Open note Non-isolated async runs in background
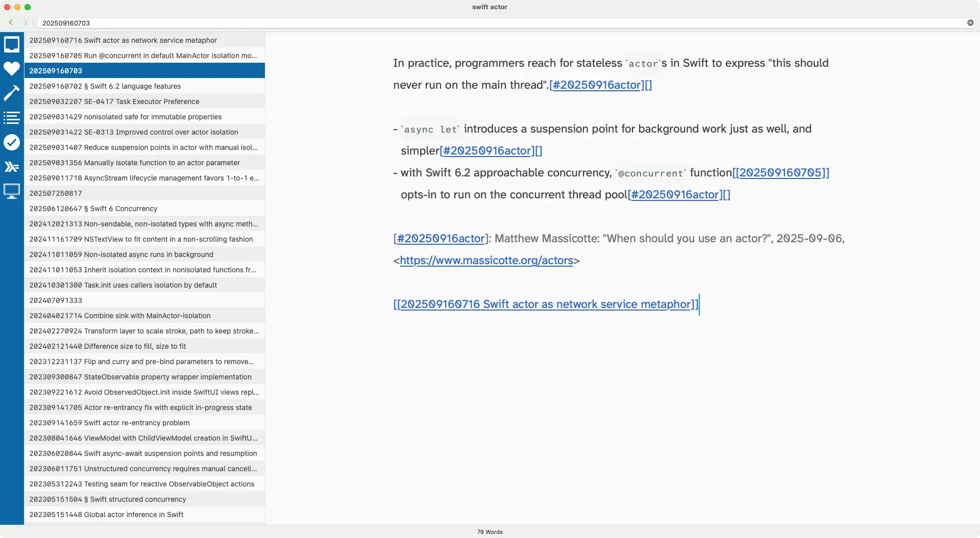 pos(144,254)
